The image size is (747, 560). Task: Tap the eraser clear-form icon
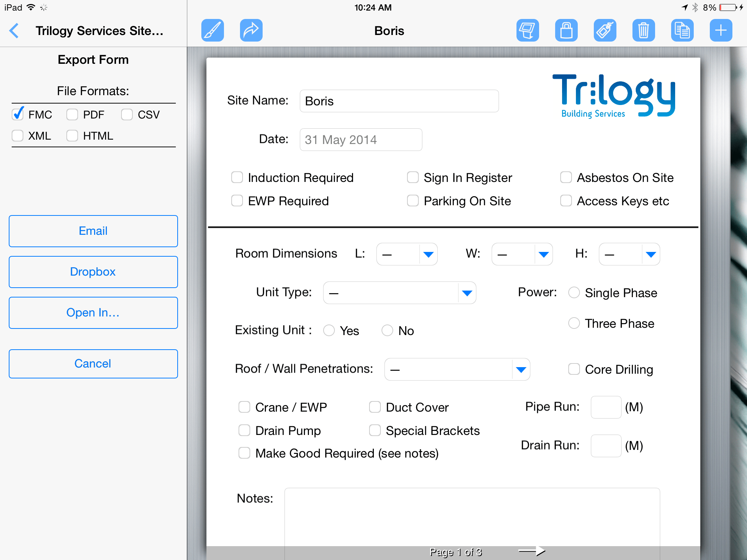point(527,30)
